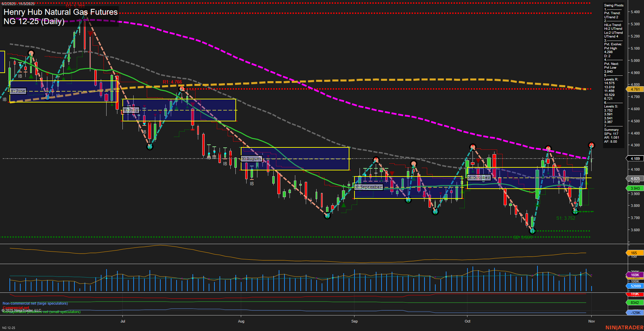
Task: Select the blue 52089 indicator value tag
Action: point(635,286)
